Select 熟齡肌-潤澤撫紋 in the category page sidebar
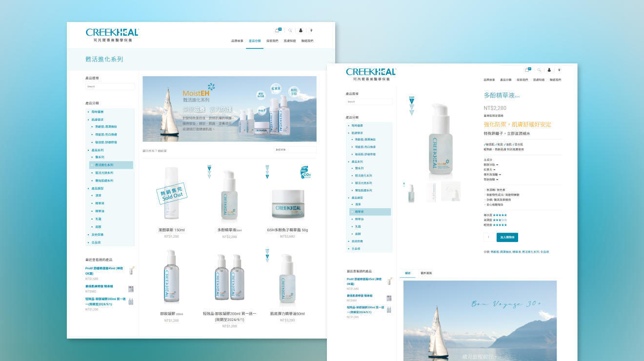Image resolution: width=644 pixels, height=361 pixels. click(x=106, y=127)
